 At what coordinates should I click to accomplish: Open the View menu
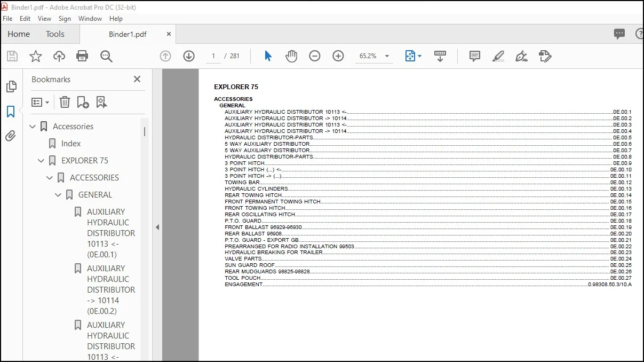(44, 18)
